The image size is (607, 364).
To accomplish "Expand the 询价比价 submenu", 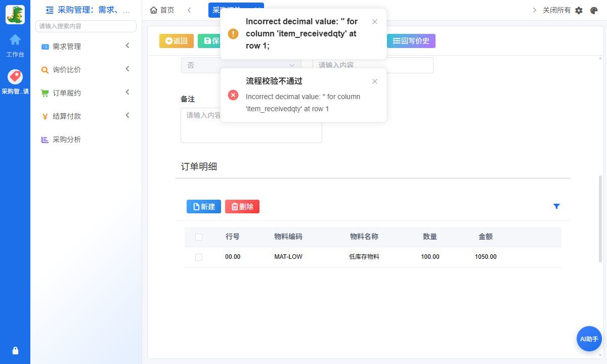I will point(127,69).
